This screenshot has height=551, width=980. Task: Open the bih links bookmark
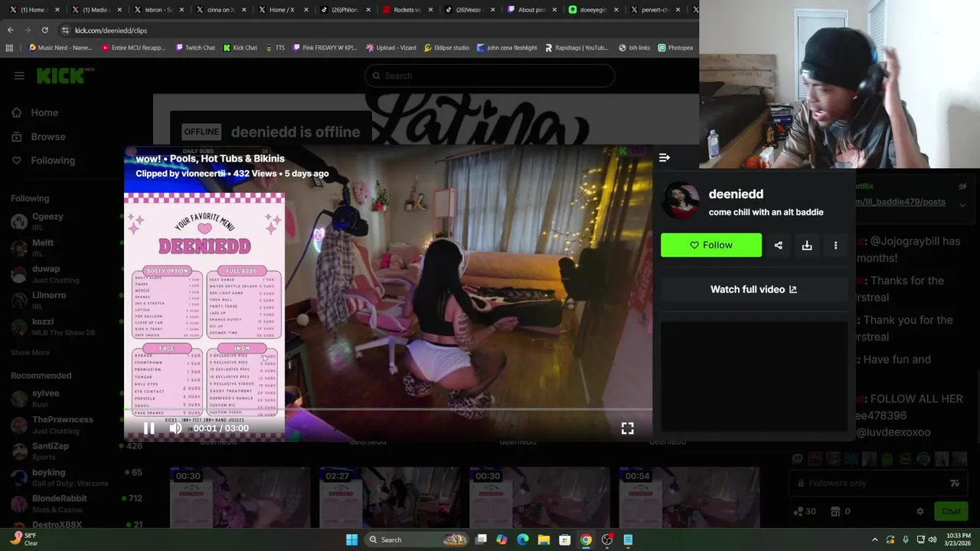pyautogui.click(x=634, y=47)
